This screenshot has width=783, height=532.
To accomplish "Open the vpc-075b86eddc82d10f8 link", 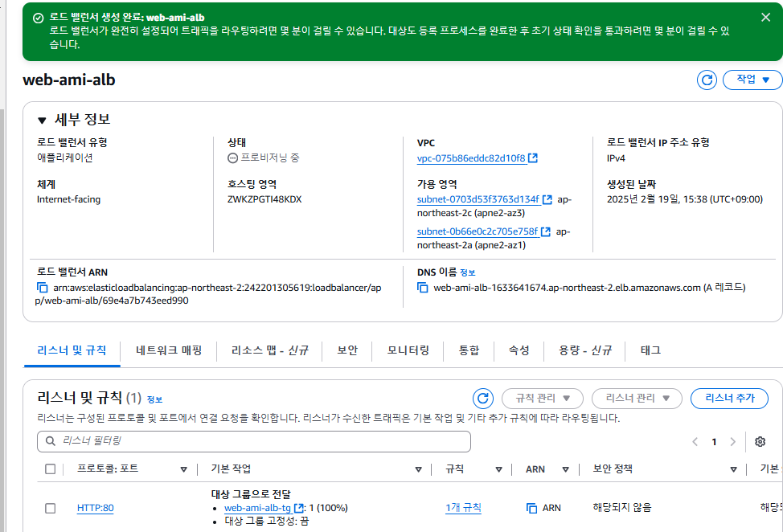I will tap(471, 158).
